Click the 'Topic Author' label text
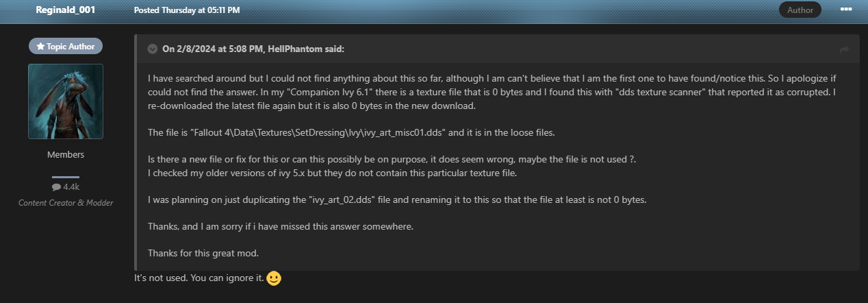The width and height of the screenshot is (868, 303). click(71, 46)
